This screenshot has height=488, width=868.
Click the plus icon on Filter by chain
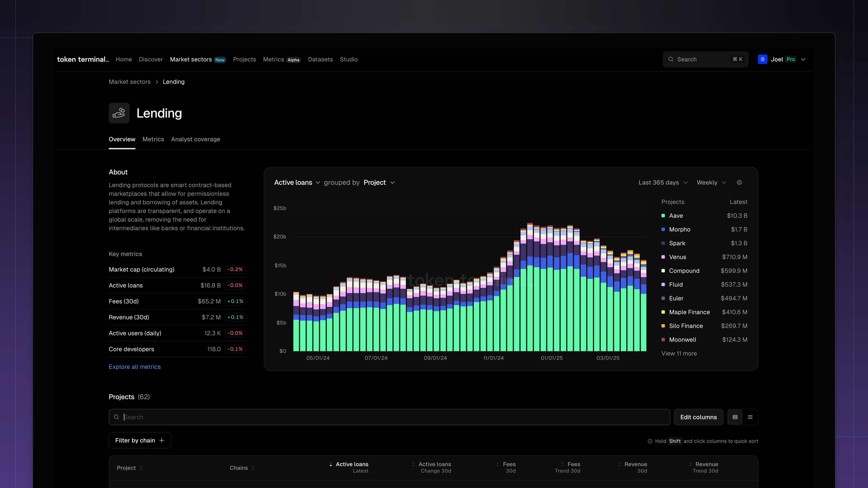point(162,440)
